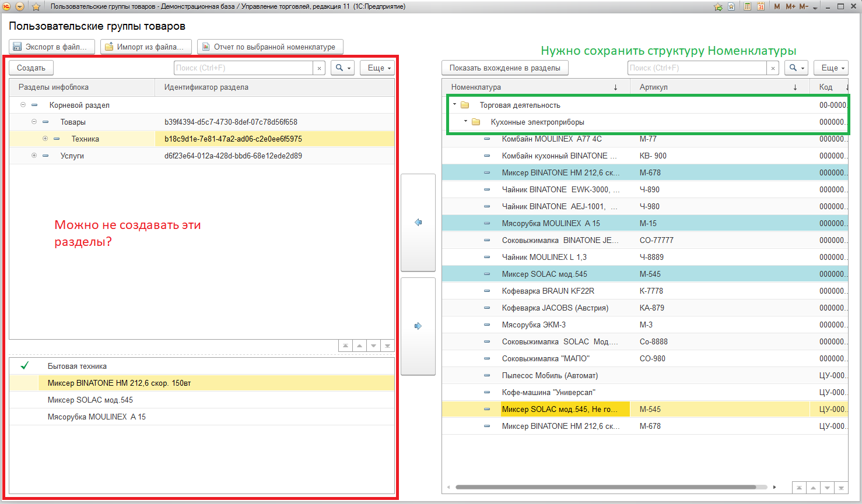Select 'Соковыжималка BINATONE JE...' row

[x=645, y=240]
